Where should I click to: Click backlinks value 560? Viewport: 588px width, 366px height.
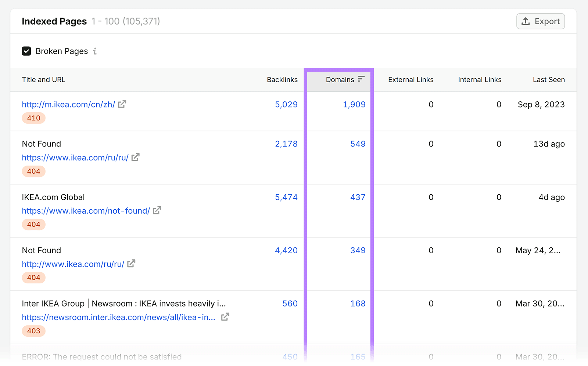(290, 304)
